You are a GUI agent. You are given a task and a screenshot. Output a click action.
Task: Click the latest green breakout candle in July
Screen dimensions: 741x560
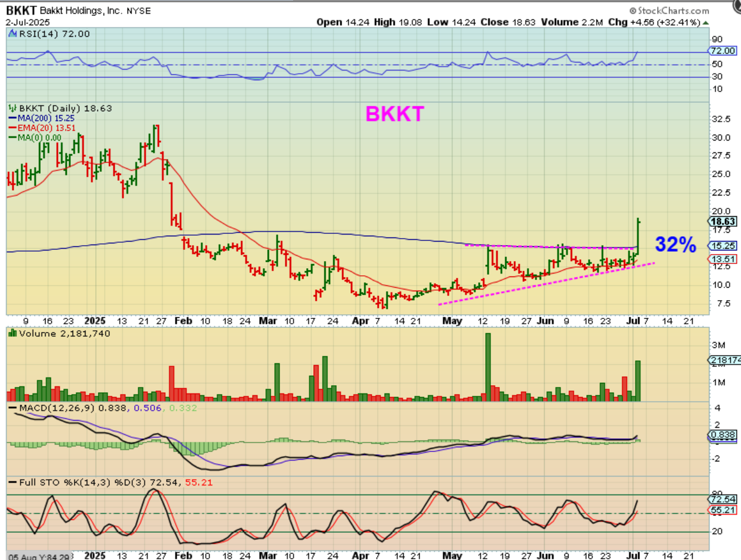point(639,235)
